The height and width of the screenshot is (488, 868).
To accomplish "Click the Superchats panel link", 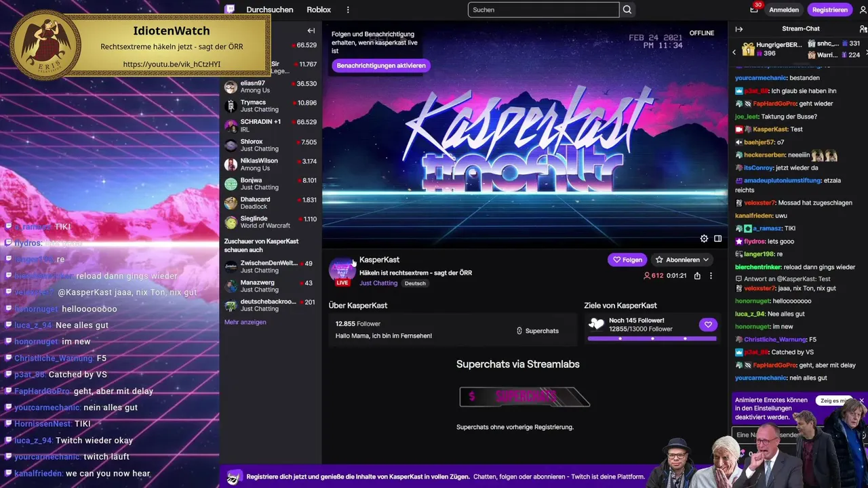I will (x=538, y=331).
